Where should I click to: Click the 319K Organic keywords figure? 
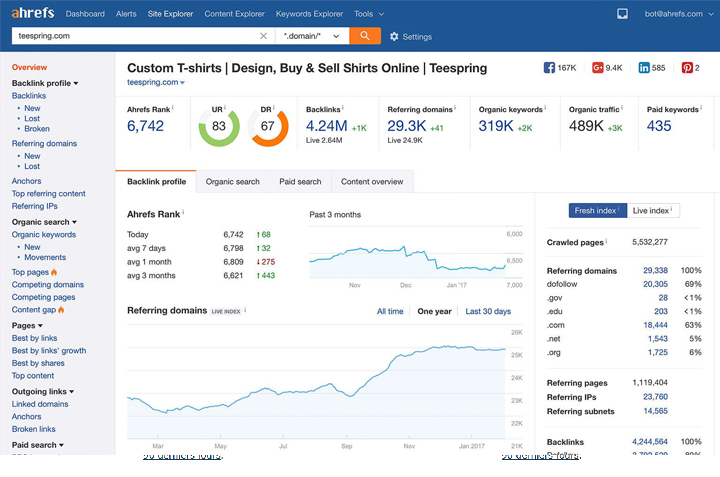[496, 126]
